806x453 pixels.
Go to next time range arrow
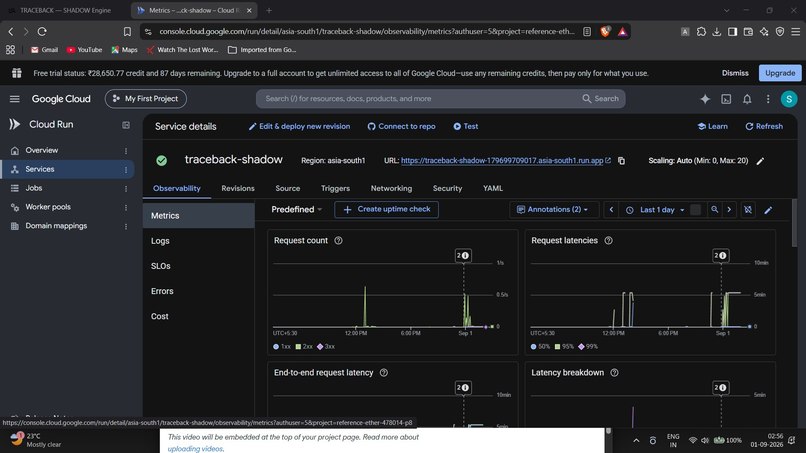729,209
